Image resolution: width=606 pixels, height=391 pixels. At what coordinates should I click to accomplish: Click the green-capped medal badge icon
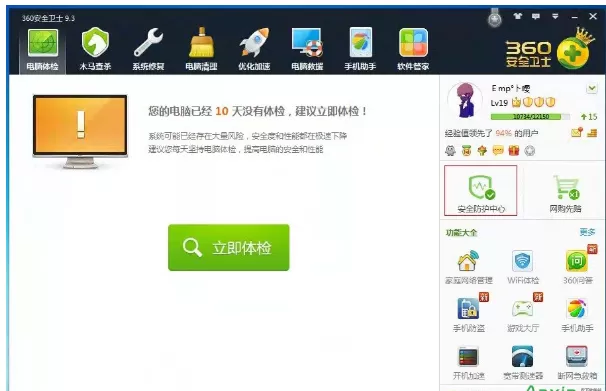coord(466,150)
